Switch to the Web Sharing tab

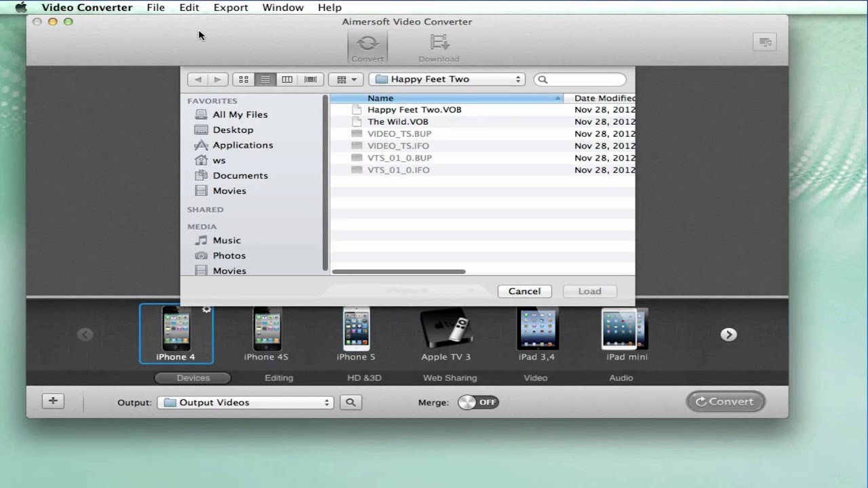click(x=450, y=378)
